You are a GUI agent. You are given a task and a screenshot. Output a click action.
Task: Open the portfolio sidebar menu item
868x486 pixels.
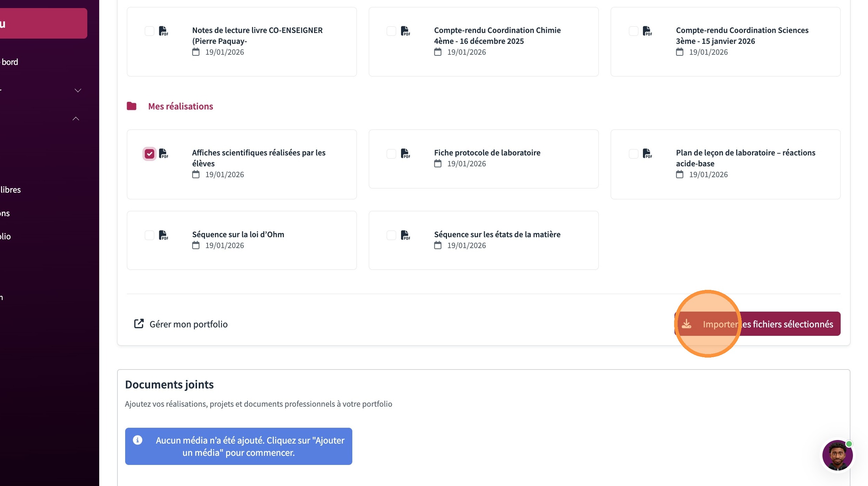tap(6, 237)
